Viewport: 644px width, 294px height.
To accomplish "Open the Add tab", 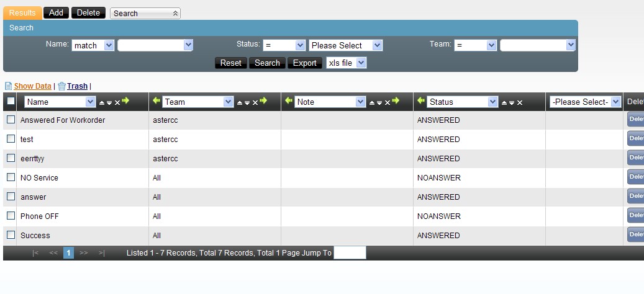I will pos(56,12).
